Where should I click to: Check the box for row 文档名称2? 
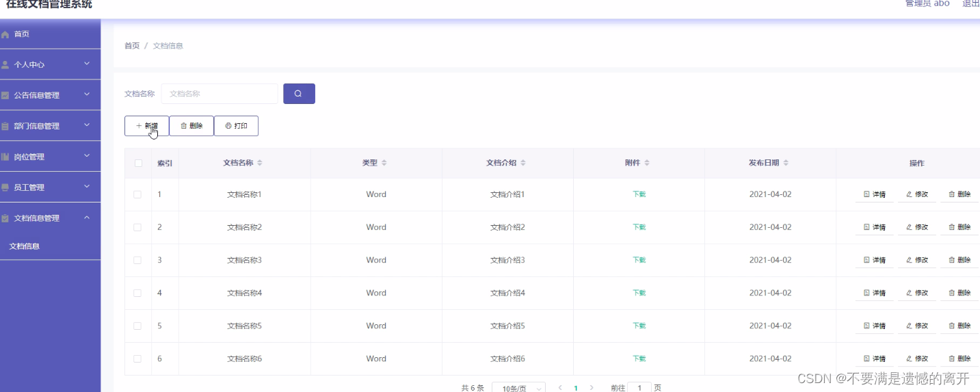137,227
